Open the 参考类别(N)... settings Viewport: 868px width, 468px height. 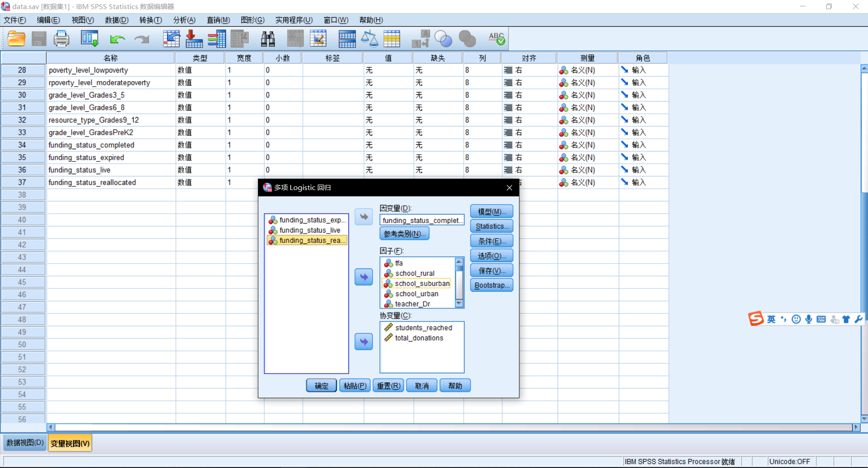click(404, 234)
